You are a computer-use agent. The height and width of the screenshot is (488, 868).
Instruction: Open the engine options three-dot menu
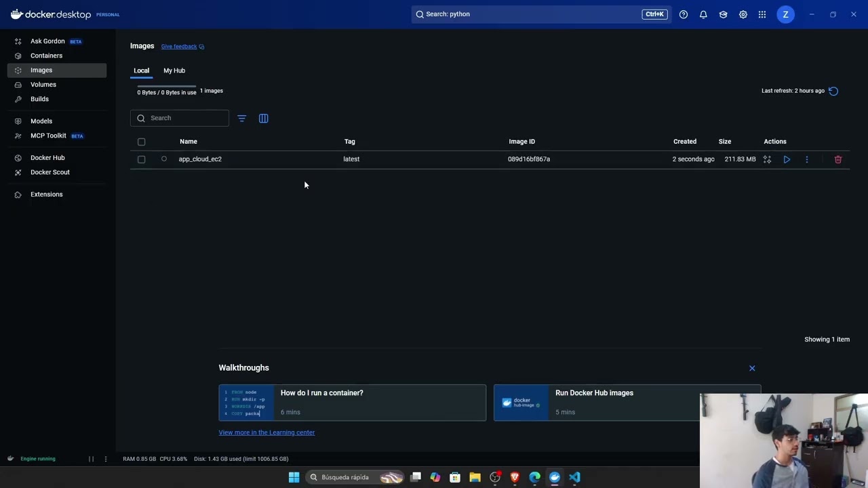point(105,459)
